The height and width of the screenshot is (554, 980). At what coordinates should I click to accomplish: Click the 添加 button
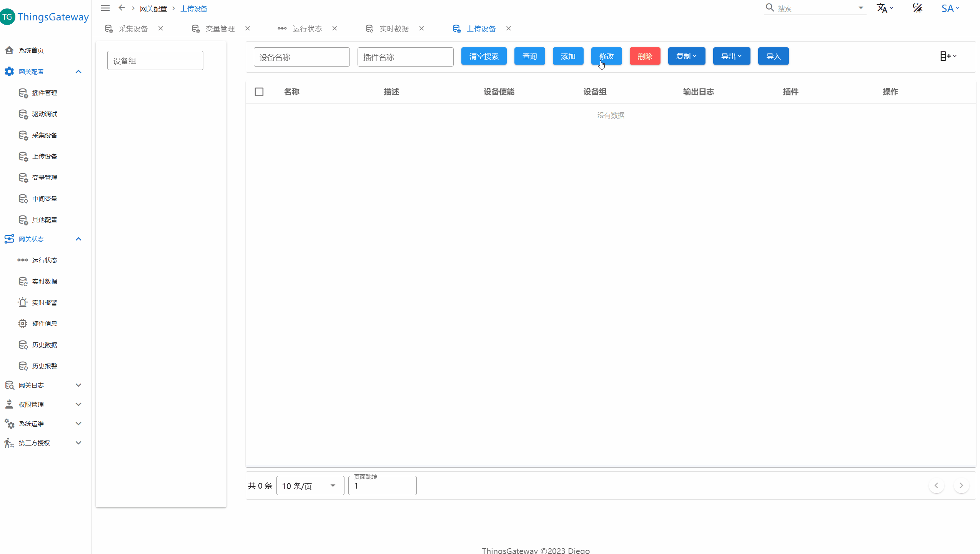[568, 56]
